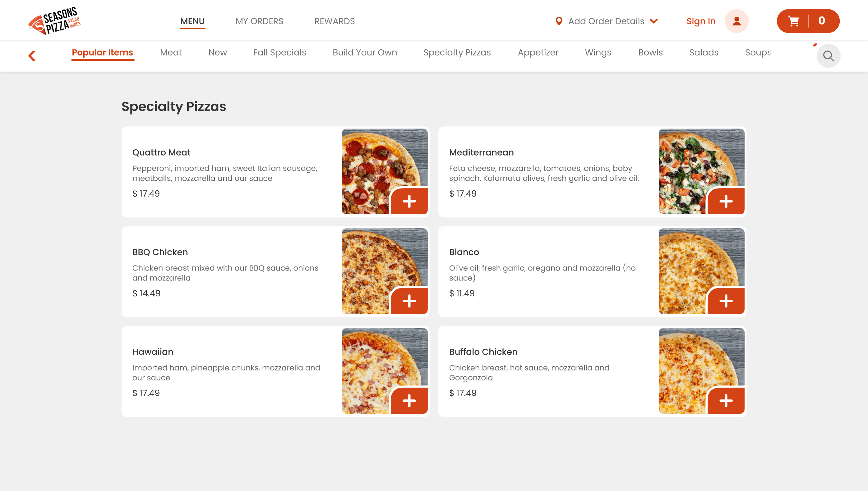Select the Build Your Own category
868x491 pixels.
coord(364,52)
